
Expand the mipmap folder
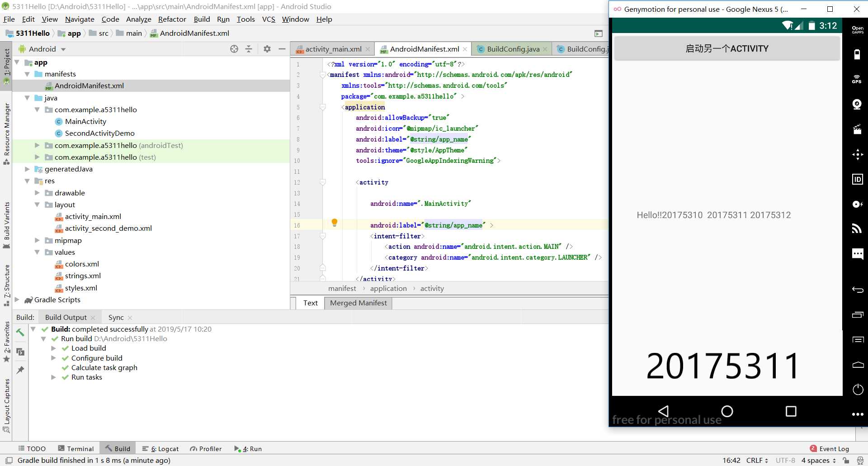point(37,240)
